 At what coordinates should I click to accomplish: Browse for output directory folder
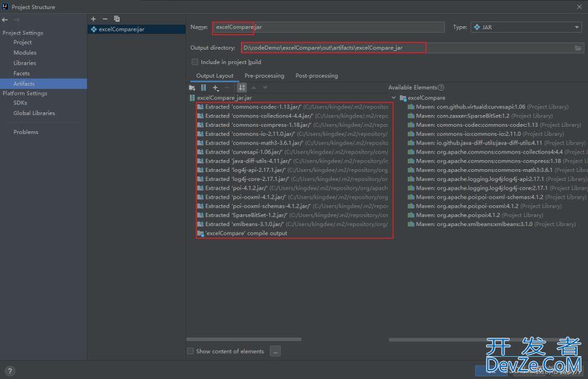578,48
